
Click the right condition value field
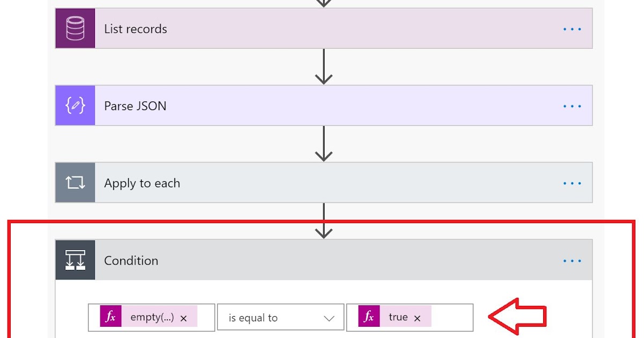pos(411,317)
